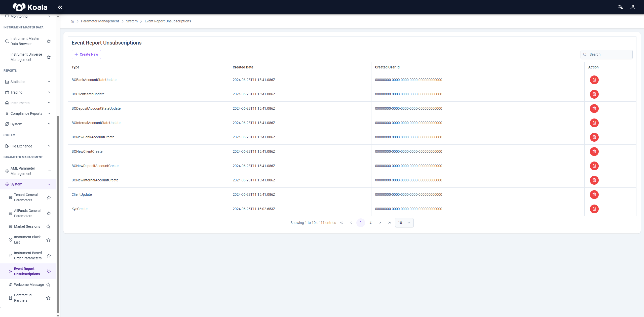Image resolution: width=644 pixels, height=317 pixels.
Task: Open Instrument Universe Management page
Action: pyautogui.click(x=26, y=57)
